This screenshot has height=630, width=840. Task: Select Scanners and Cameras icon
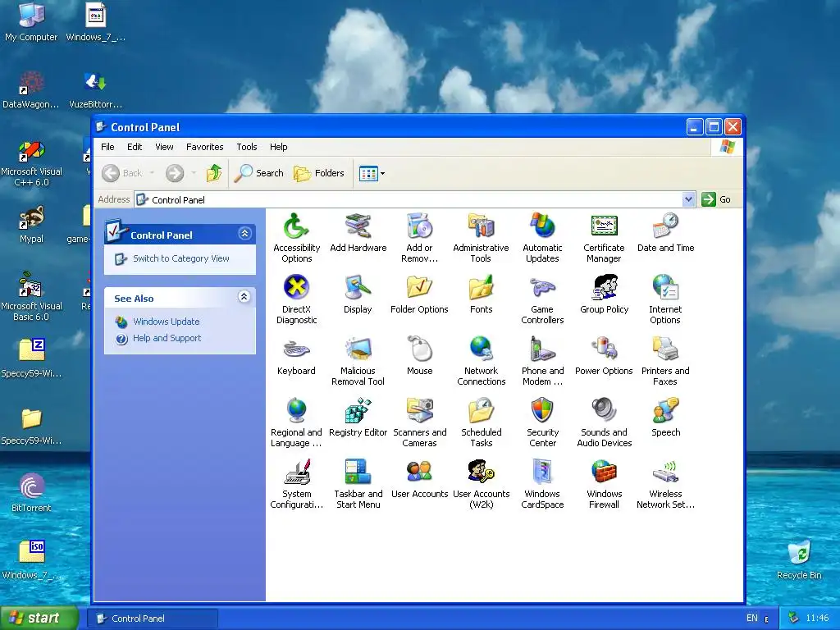(419, 422)
